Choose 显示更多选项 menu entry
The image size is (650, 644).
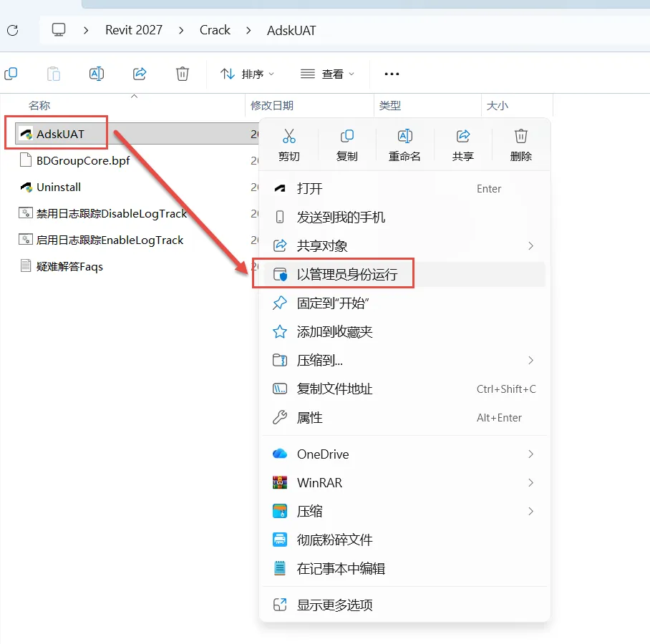pos(404,605)
